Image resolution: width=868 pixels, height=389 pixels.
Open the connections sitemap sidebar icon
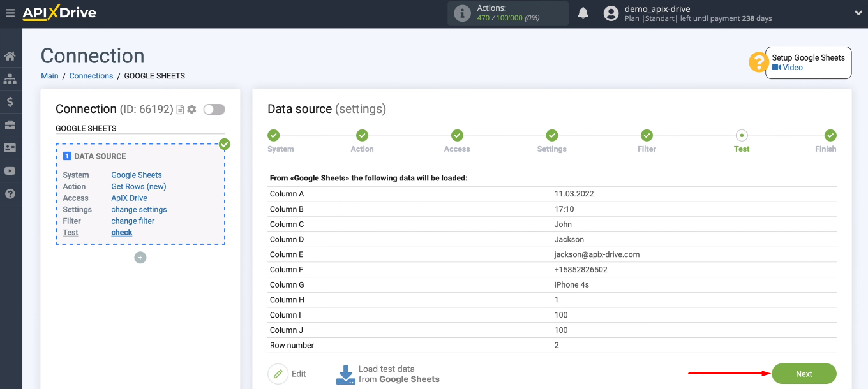(10, 79)
